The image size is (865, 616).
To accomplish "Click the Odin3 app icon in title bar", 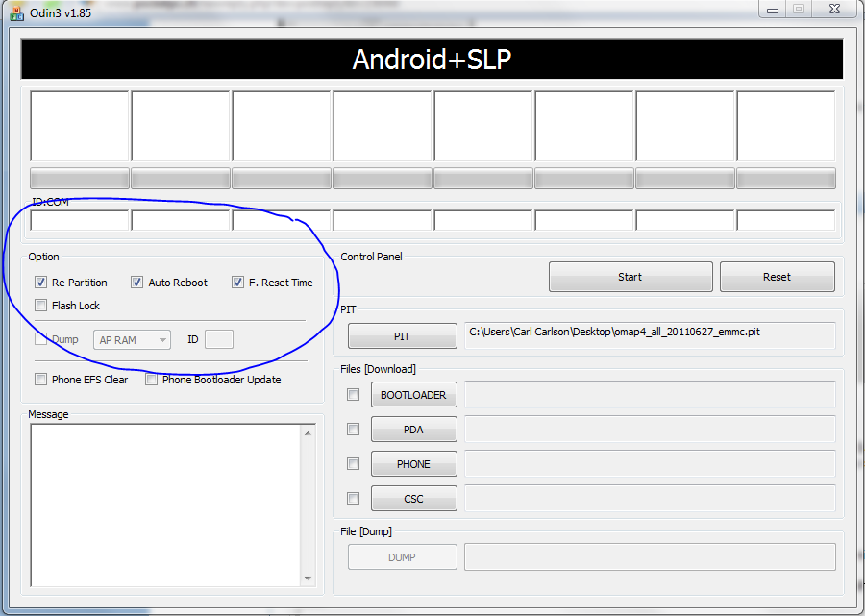I will click(x=16, y=12).
